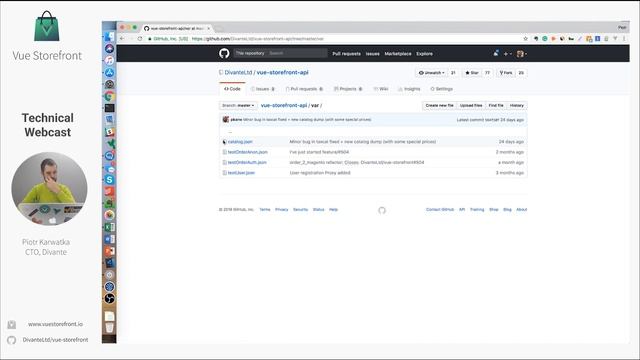640x360 pixels.
Task: Go up via the parent directory '..' link
Action: pos(230,131)
